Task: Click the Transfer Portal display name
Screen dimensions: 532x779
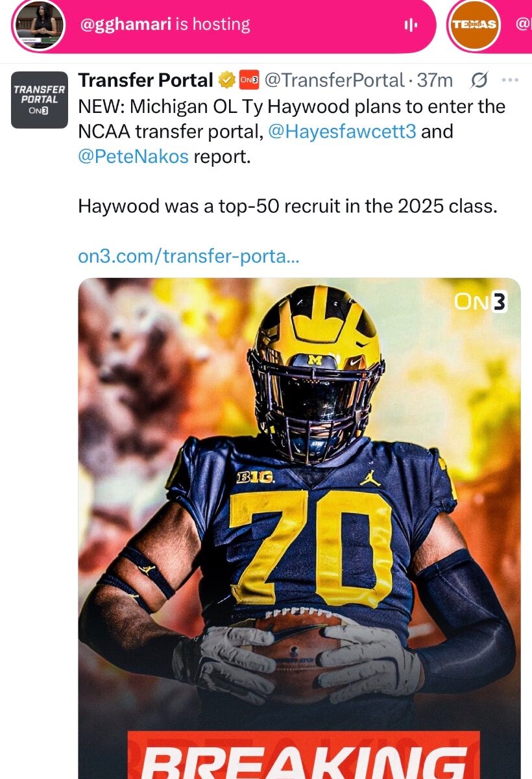Action: 145,80
